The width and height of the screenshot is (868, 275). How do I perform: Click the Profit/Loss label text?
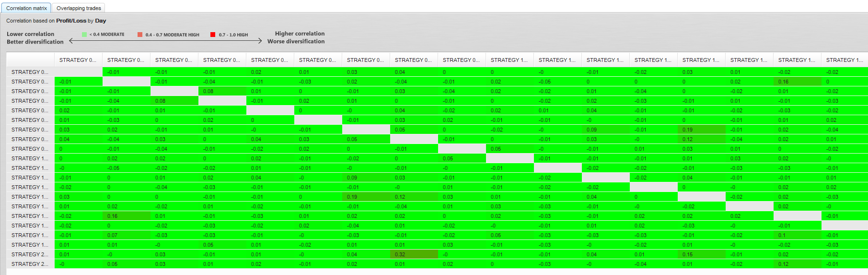tap(71, 21)
